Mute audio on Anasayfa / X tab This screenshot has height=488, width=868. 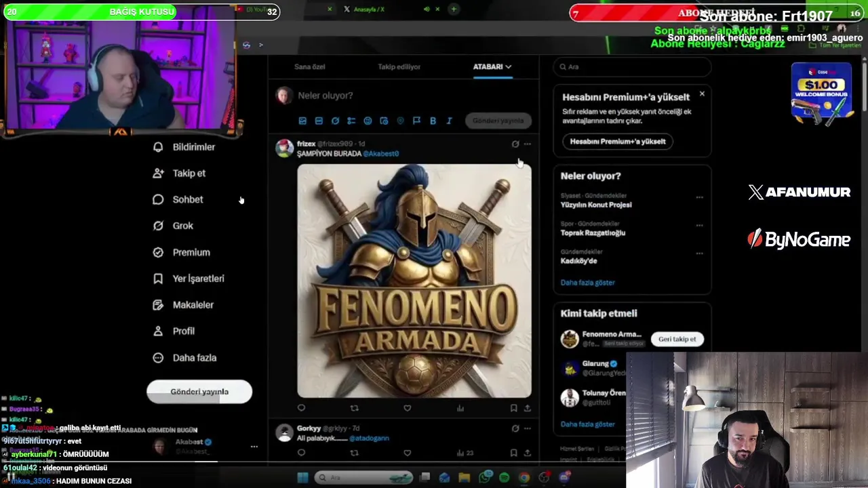[427, 9]
